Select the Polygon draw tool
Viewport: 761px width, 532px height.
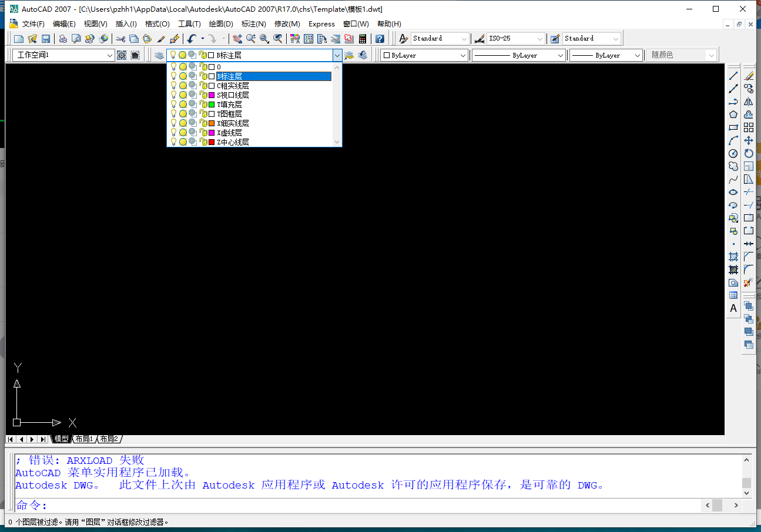coord(733,115)
